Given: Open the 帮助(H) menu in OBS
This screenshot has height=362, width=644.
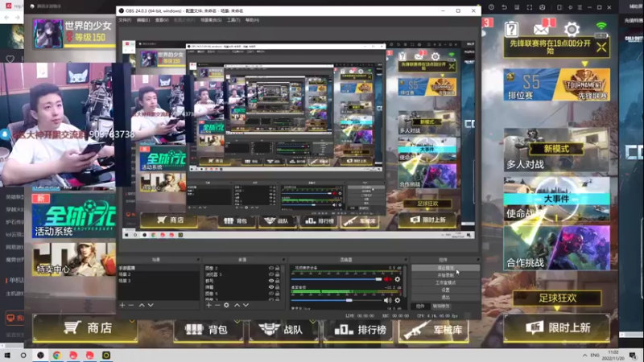Looking at the screenshot, I should 252,19.
